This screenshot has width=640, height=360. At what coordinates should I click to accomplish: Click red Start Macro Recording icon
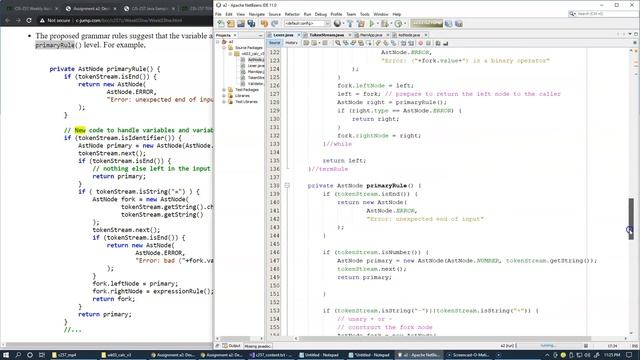[x=420, y=43]
